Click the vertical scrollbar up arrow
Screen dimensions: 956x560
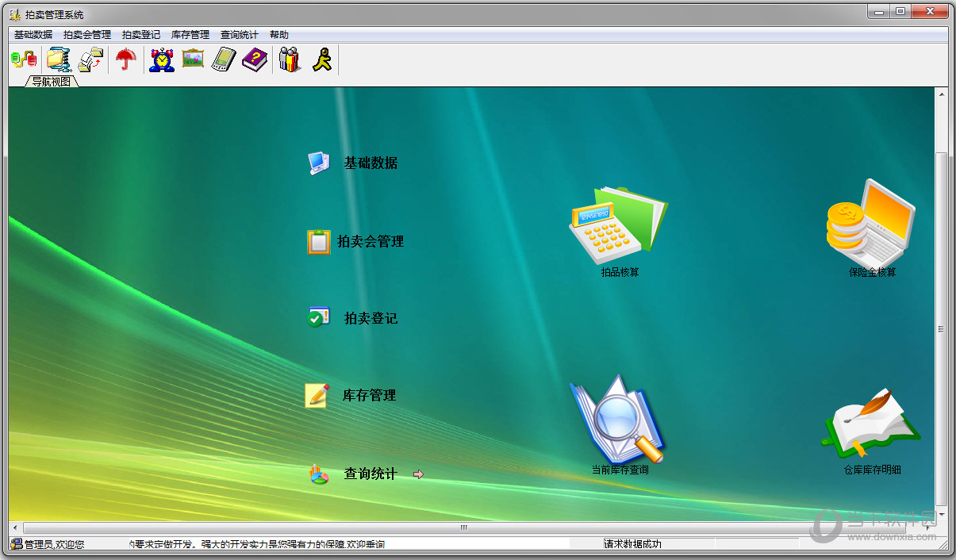click(942, 94)
